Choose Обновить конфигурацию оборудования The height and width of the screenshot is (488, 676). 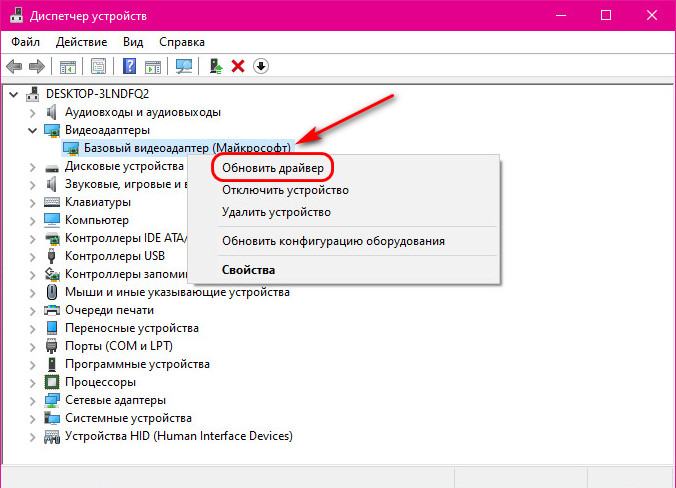(333, 241)
